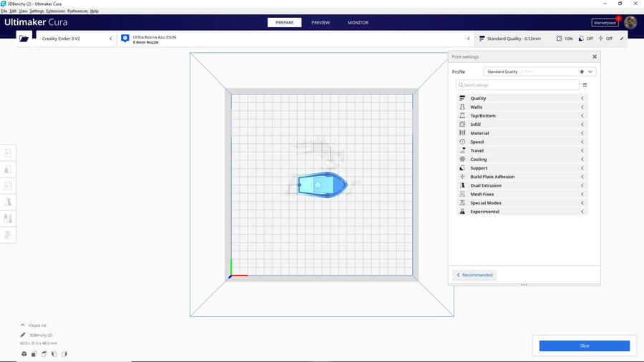Select the Scale tool in left toolbar

[x=8, y=170]
